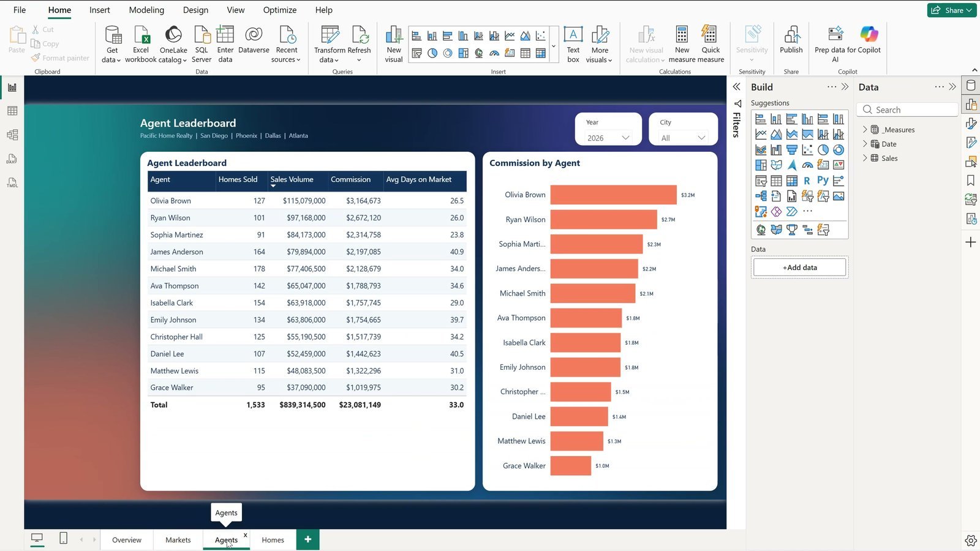Expand the Sales table
The image size is (980, 551).
(x=865, y=158)
